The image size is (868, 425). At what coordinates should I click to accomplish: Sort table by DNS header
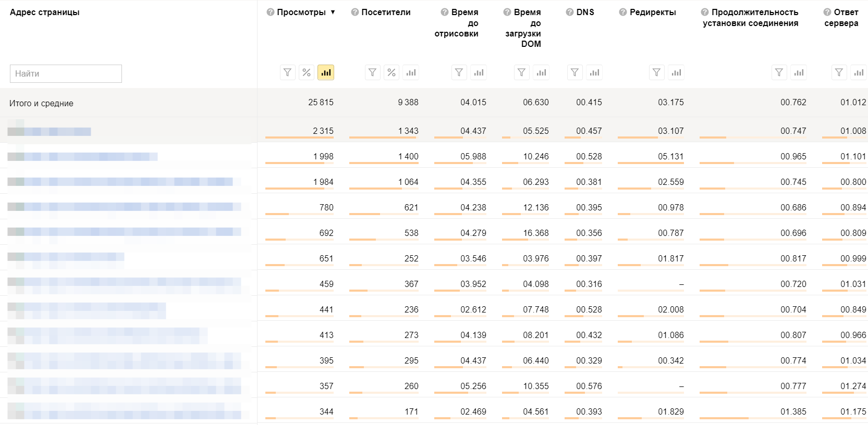pos(585,12)
